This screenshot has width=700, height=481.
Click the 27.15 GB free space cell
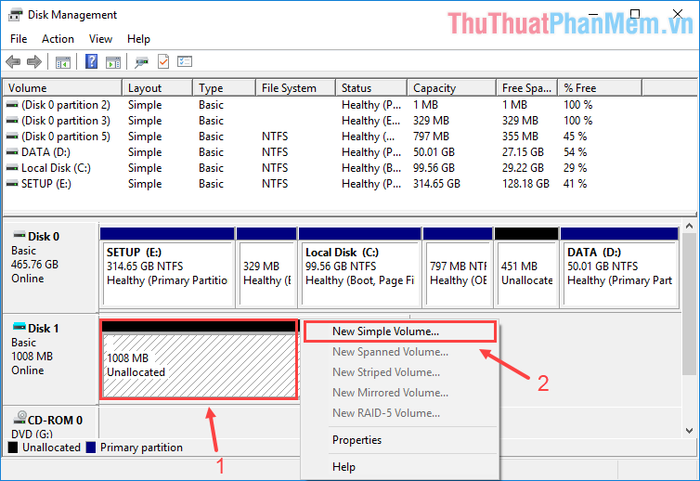523,152
